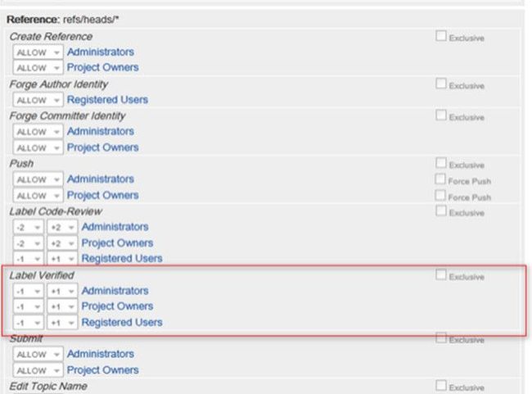Toggle Exclusive checkbox for Submit

pyautogui.click(x=441, y=338)
